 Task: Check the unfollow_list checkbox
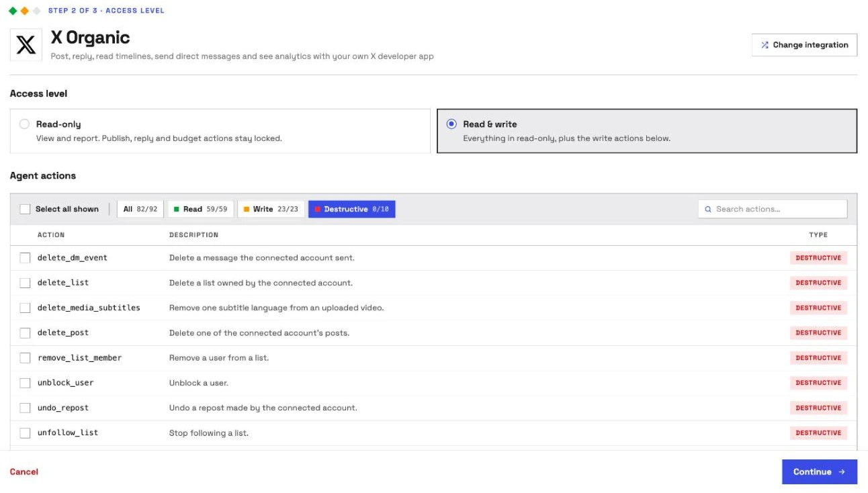[25, 433]
